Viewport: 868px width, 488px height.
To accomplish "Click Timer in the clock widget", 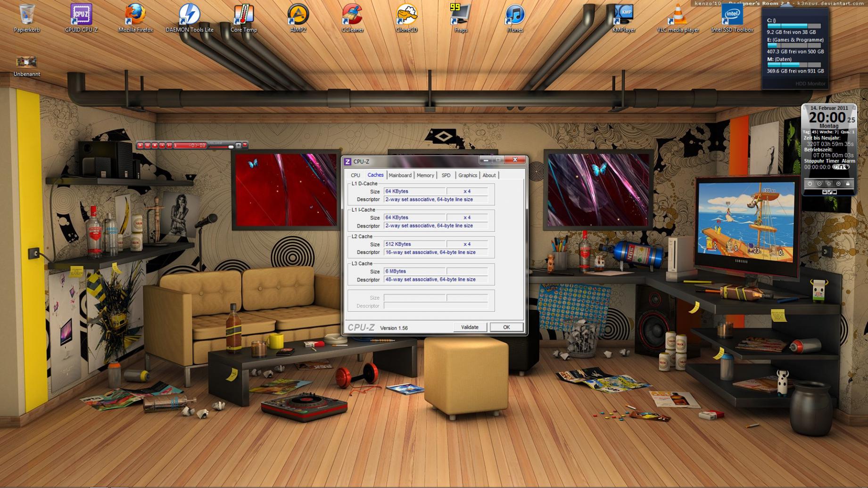I will point(833,161).
